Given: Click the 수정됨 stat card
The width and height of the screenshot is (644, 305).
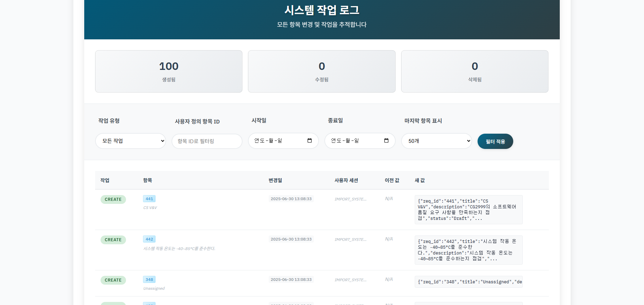Looking at the screenshot, I should (x=322, y=71).
